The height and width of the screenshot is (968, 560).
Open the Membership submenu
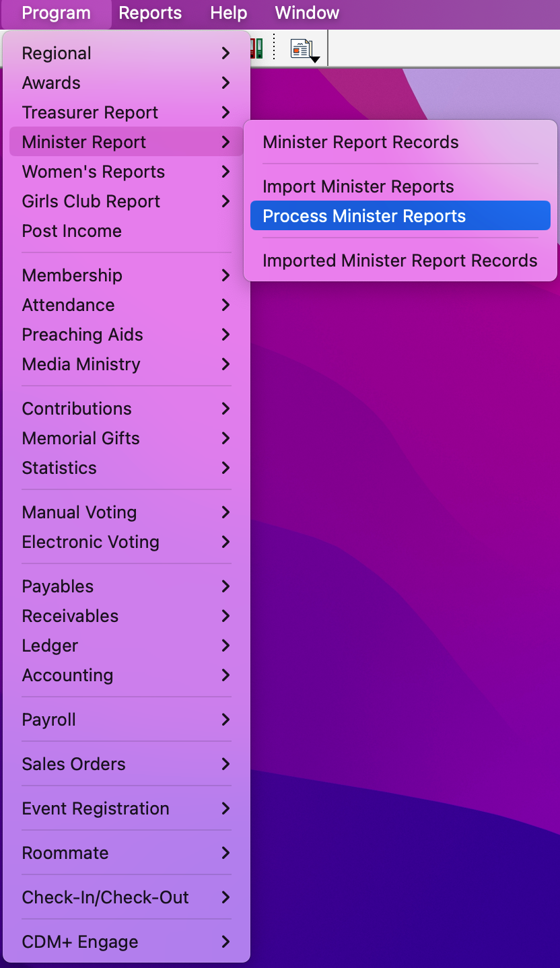tap(72, 275)
